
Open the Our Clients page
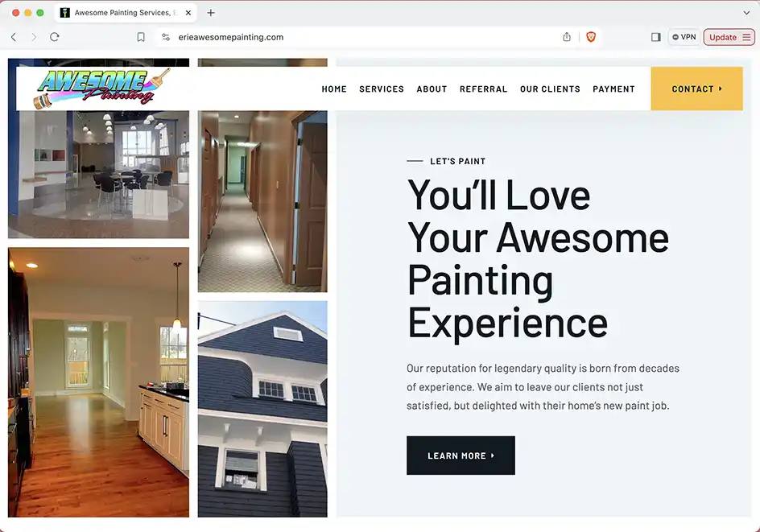[550, 89]
